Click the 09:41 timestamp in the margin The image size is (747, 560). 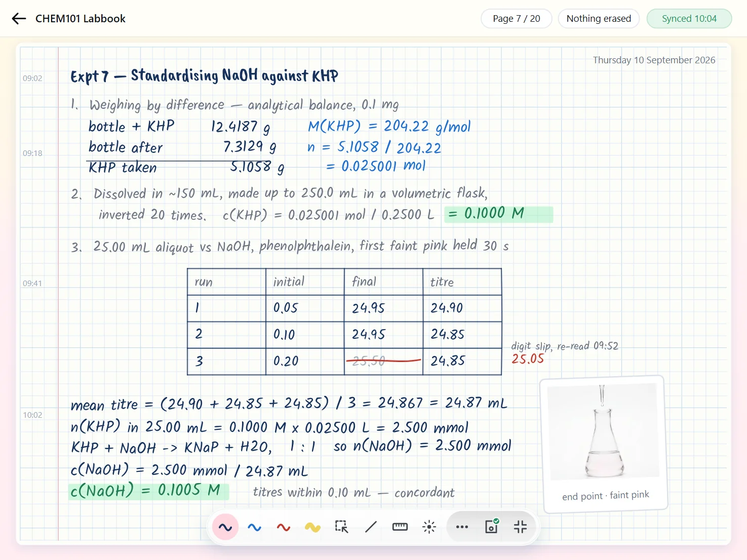point(32,283)
